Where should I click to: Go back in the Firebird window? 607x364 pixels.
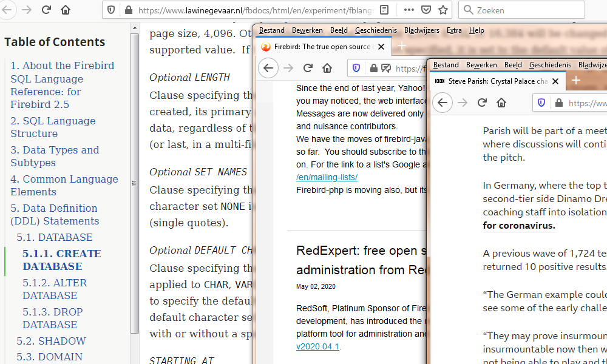(268, 68)
